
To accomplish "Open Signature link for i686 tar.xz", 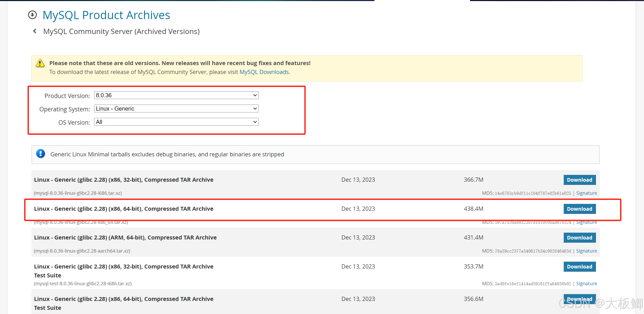I will point(586,193).
